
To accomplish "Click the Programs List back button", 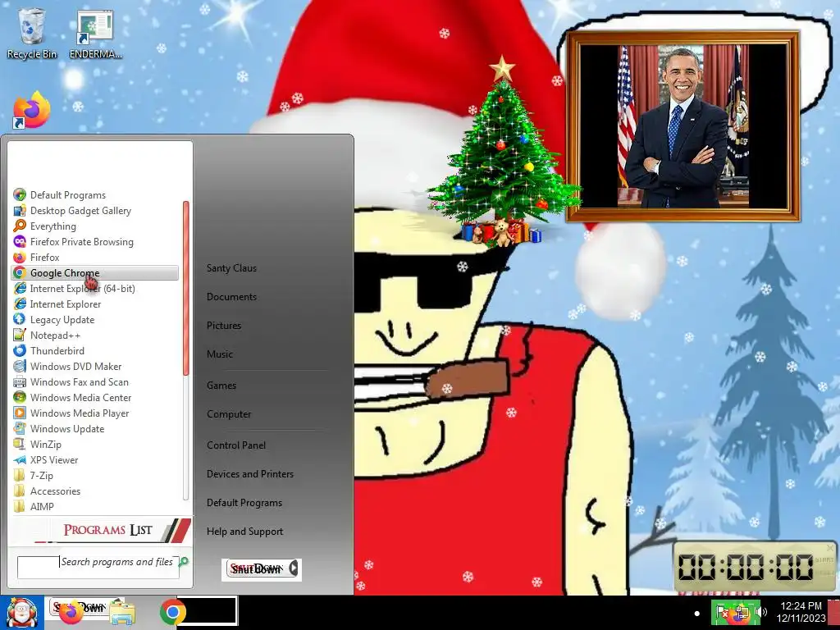I will 102,530.
